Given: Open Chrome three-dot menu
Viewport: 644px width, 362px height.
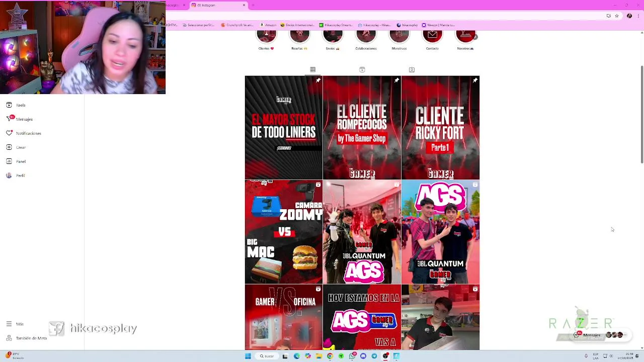Looking at the screenshot, I should [638, 16].
